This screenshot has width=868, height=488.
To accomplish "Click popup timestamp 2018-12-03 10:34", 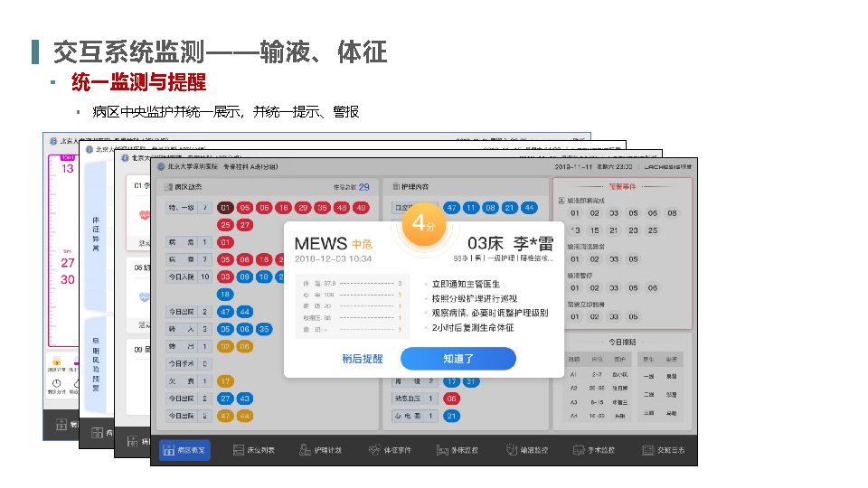I will coord(334,259).
